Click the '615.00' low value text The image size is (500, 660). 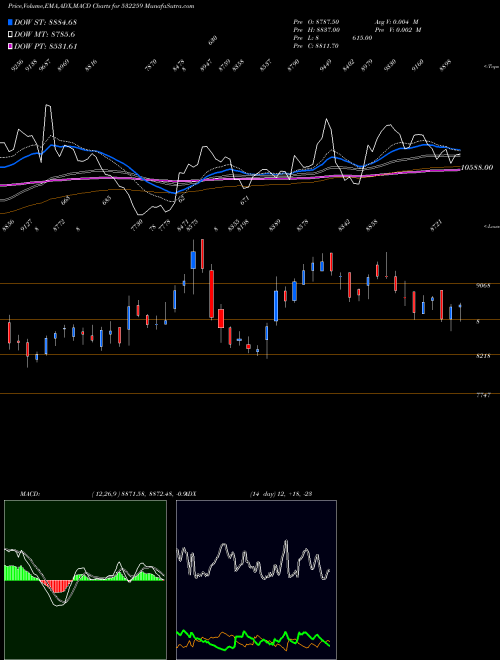(x=362, y=38)
